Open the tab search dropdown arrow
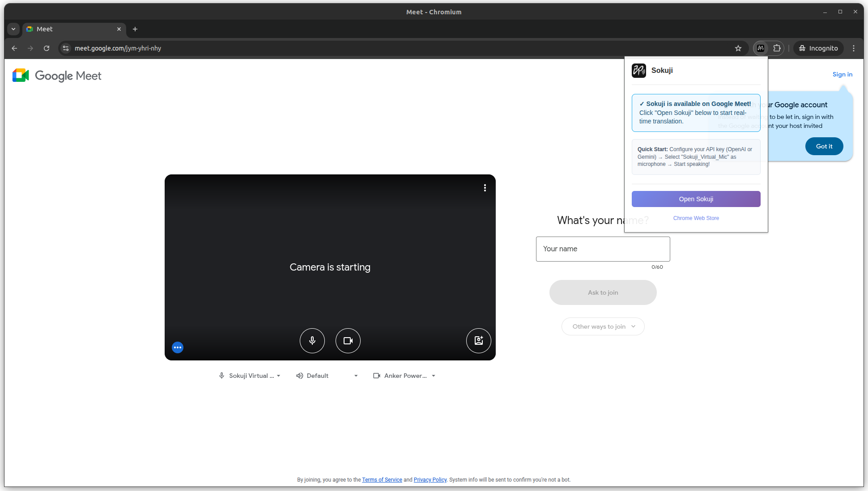 point(13,29)
